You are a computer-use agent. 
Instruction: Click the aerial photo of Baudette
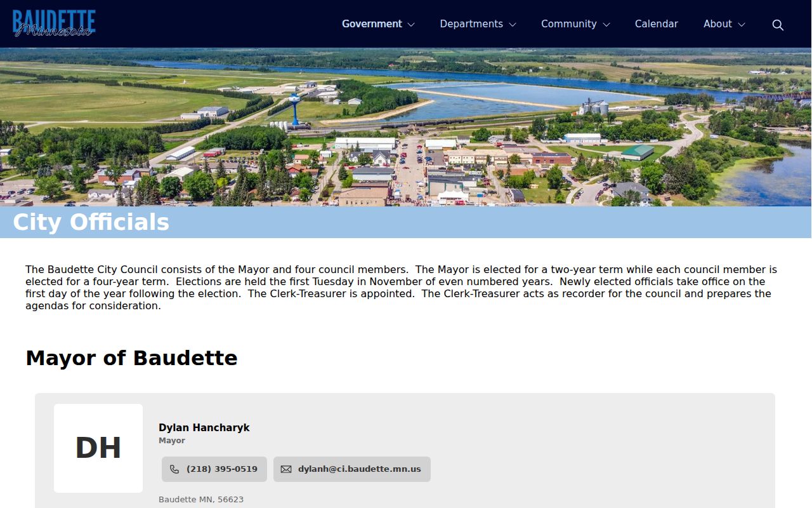(406, 127)
